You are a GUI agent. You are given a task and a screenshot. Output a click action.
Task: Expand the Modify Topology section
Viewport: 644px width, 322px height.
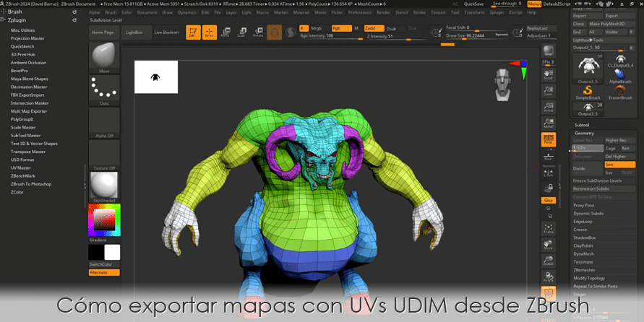589,278
